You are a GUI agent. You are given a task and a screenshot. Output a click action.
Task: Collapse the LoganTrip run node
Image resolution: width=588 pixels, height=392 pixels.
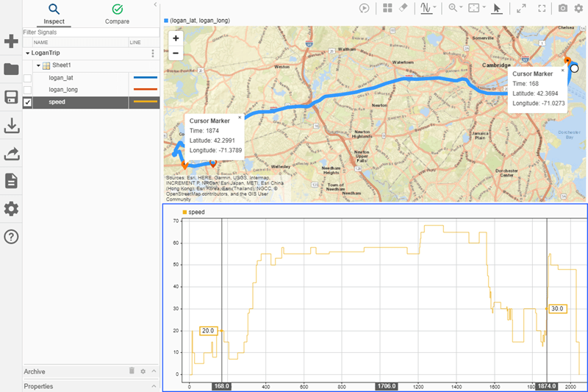pyautogui.click(x=28, y=54)
